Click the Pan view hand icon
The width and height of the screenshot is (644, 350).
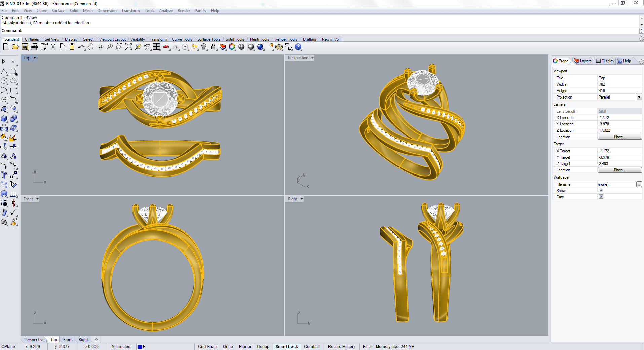point(90,47)
